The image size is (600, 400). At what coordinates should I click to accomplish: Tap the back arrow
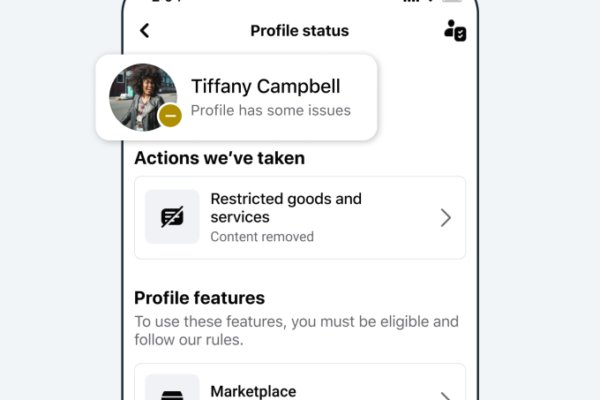click(x=145, y=30)
